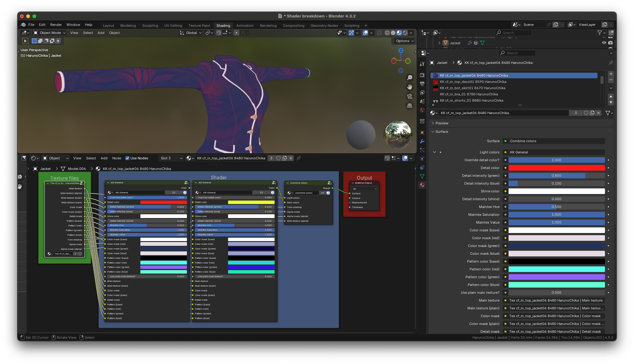The height and width of the screenshot is (364, 634).
Task: Toggle fake user on jacket material
Action: (586, 113)
